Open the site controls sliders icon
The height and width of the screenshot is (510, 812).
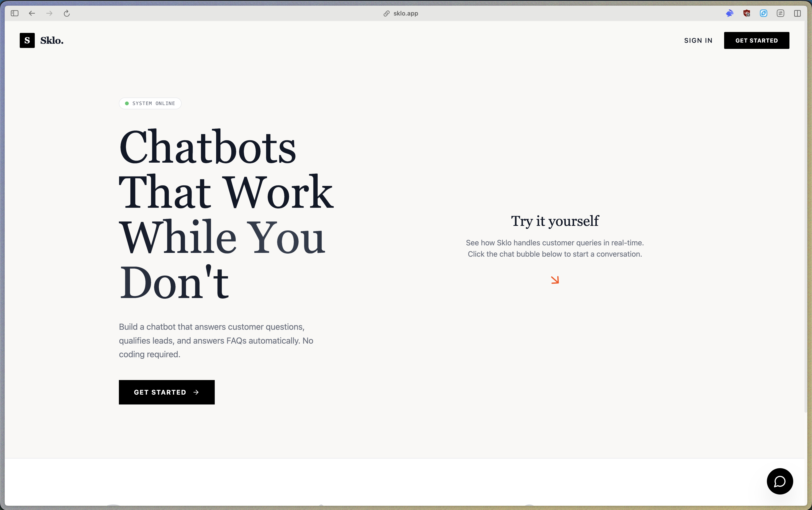tap(780, 13)
